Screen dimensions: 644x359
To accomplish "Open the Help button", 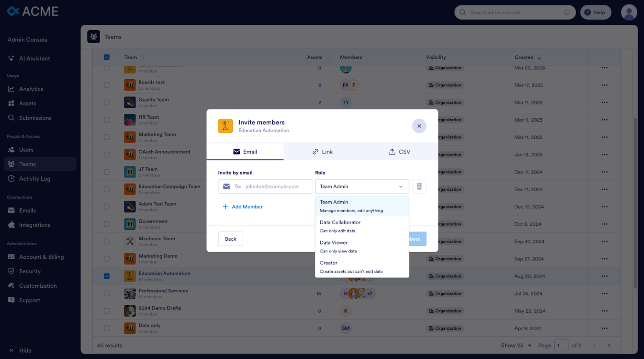I will 595,13.
